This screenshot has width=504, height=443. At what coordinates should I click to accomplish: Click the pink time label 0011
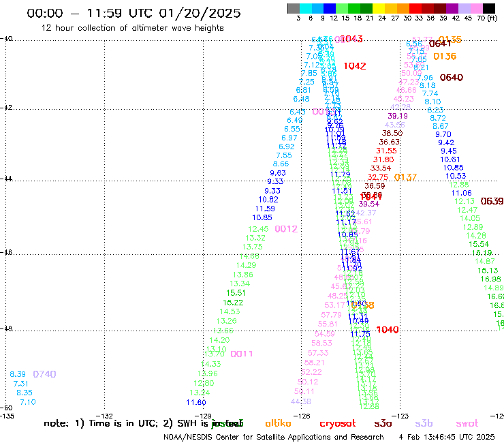tap(242, 354)
